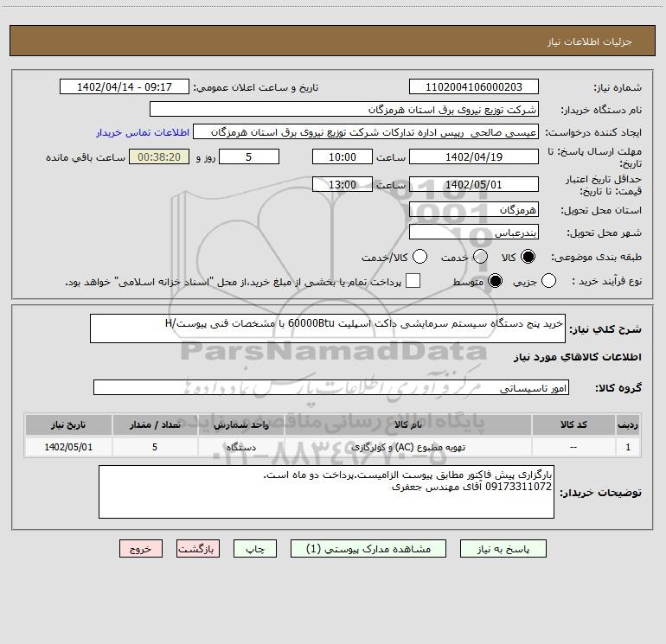666x644 pixels.
Task: Click the تاریخ نیاز column header
Action: pos(68,425)
